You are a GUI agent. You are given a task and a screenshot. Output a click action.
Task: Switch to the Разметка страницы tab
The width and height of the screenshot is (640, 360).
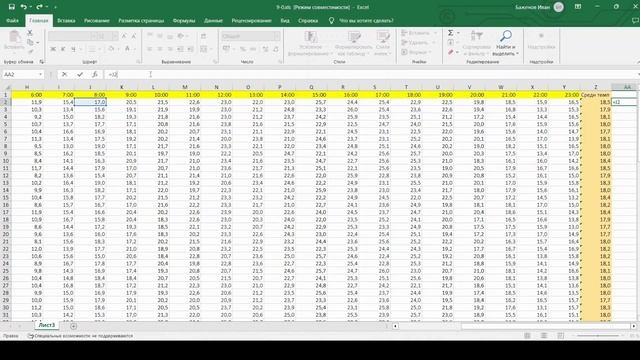[x=141, y=20]
